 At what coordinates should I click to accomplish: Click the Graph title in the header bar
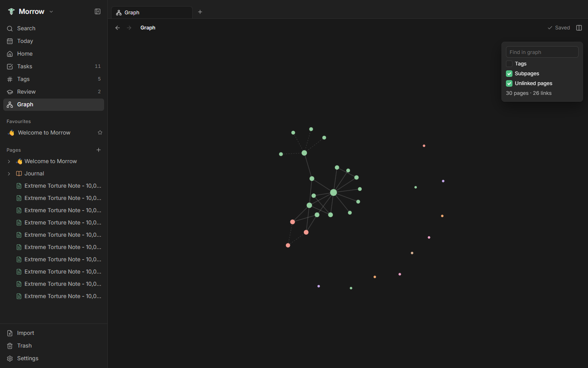coord(148,28)
